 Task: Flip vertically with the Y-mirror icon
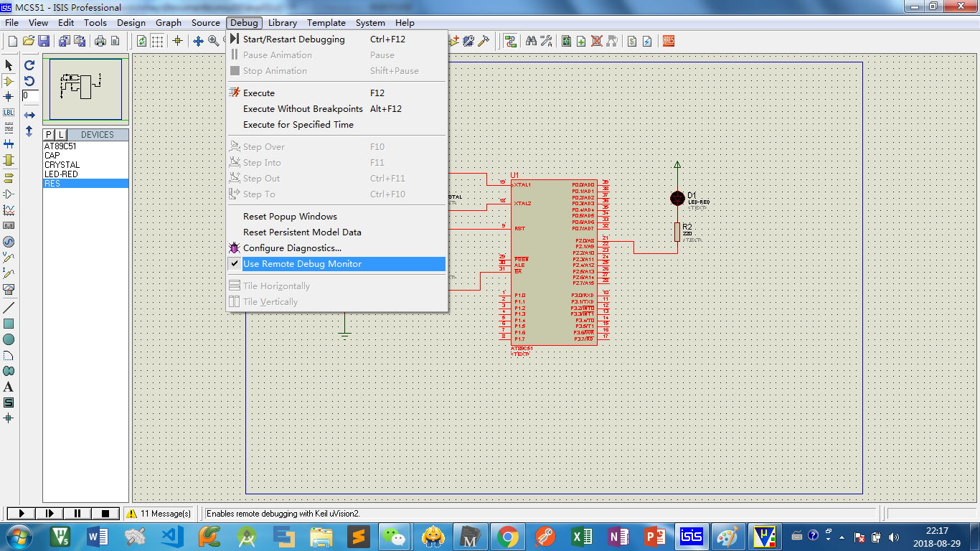(x=29, y=131)
